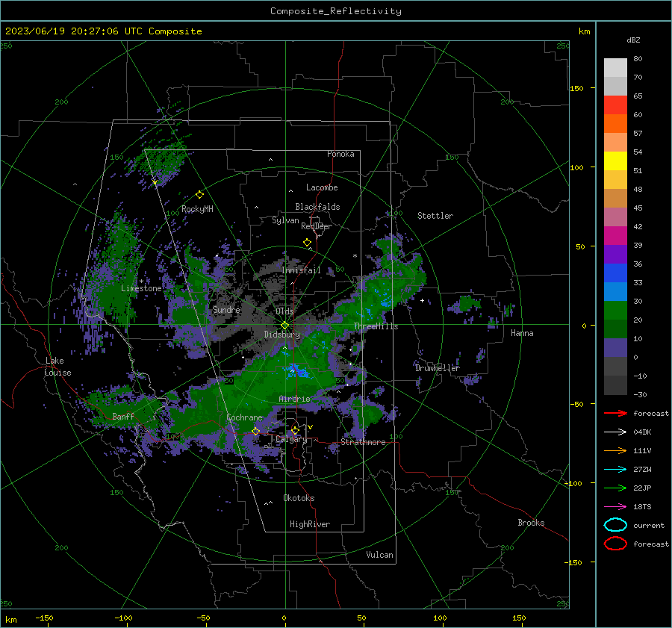The height and width of the screenshot is (628, 672).
Task: Click the -150 tick on bottom km axis
Action: (x=44, y=618)
